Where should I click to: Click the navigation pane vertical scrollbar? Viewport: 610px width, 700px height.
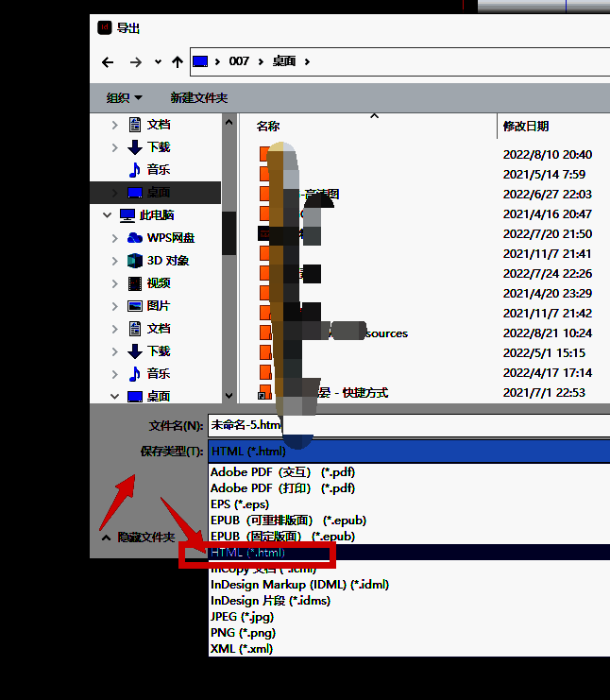(229, 231)
